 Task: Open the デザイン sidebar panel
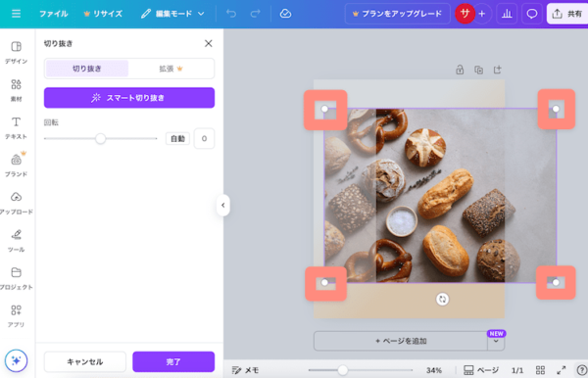[x=16, y=53]
